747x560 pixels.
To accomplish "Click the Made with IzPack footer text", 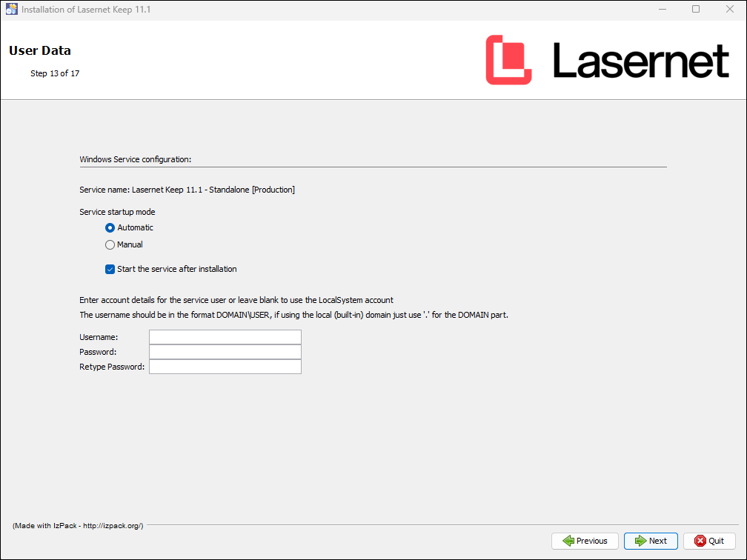I will click(78, 526).
